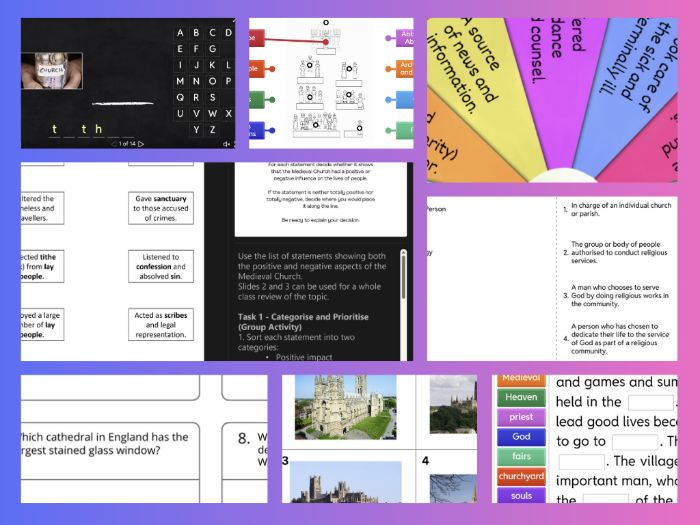
Task: Pick the 'churchyard' word tile
Action: (x=521, y=476)
